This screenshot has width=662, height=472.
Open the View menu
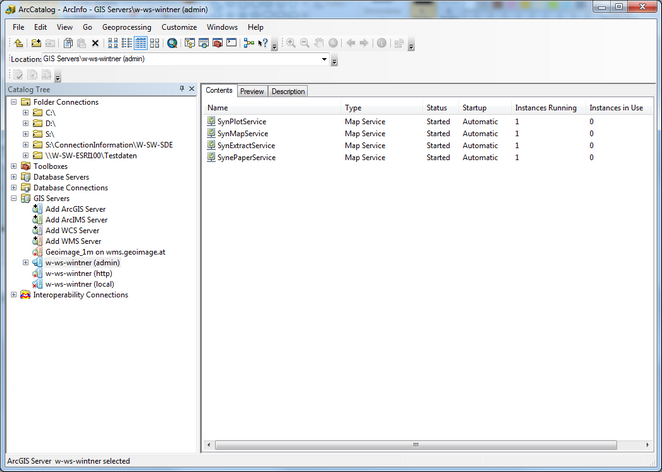tap(65, 27)
